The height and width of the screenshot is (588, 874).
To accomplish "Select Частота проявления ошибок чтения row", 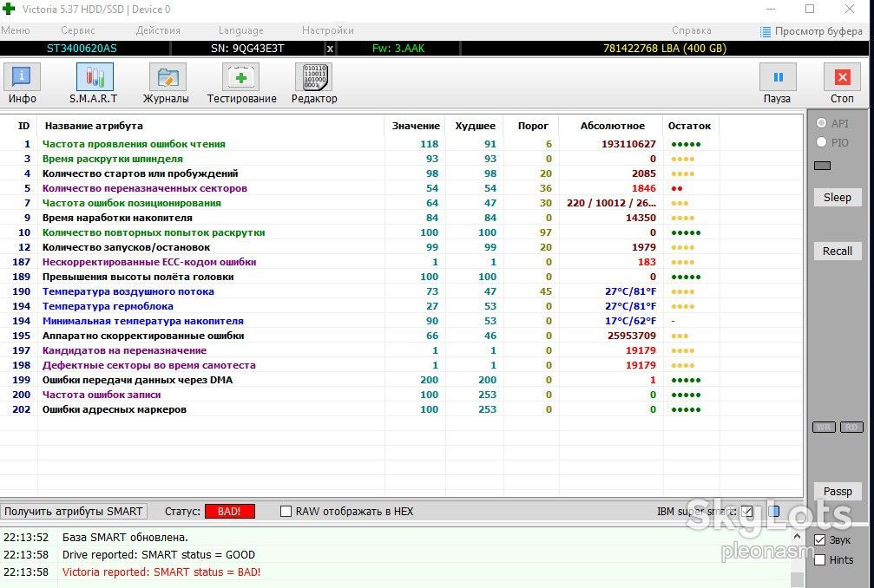I will (x=401, y=144).
